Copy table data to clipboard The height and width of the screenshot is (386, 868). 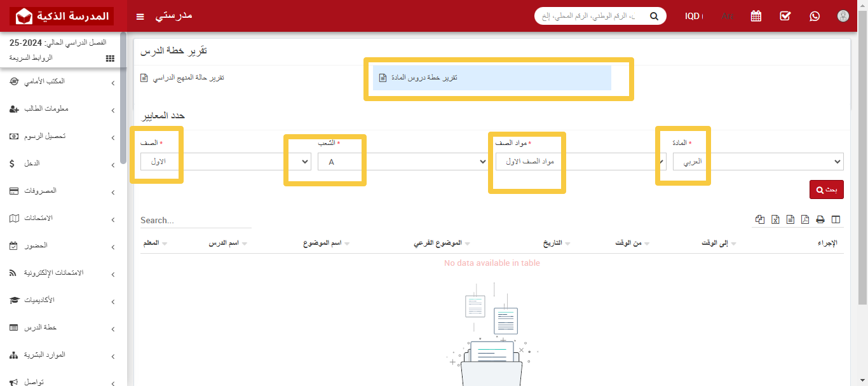[x=760, y=219]
